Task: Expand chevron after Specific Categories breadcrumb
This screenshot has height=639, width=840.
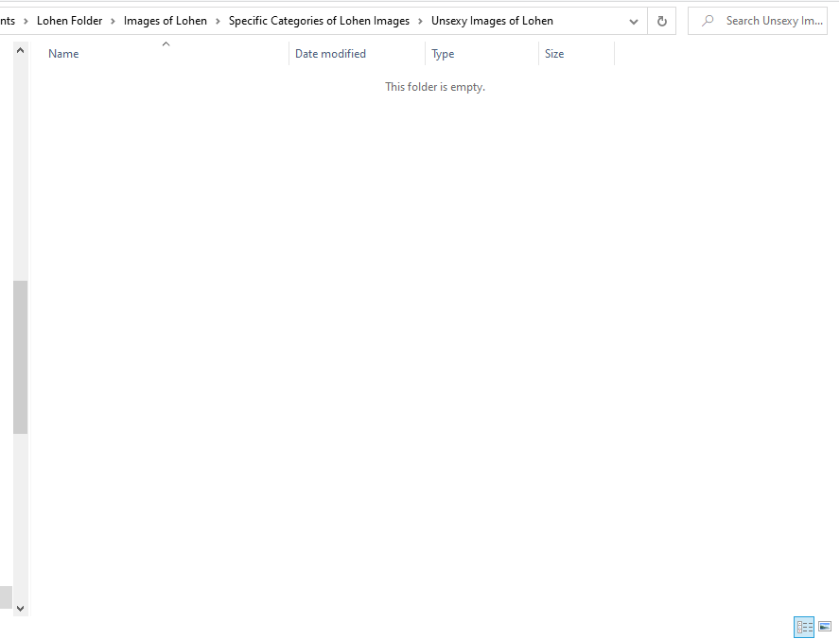Action: [x=421, y=22]
